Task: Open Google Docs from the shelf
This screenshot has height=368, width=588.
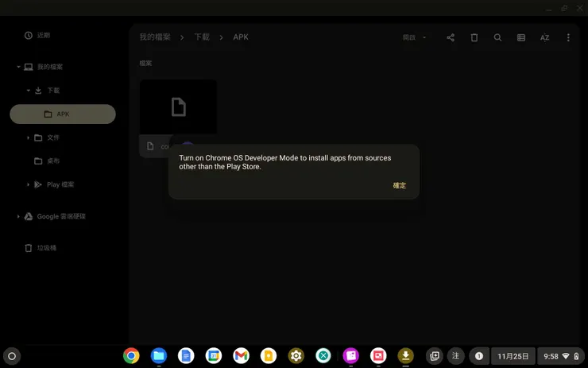Action: click(x=186, y=356)
